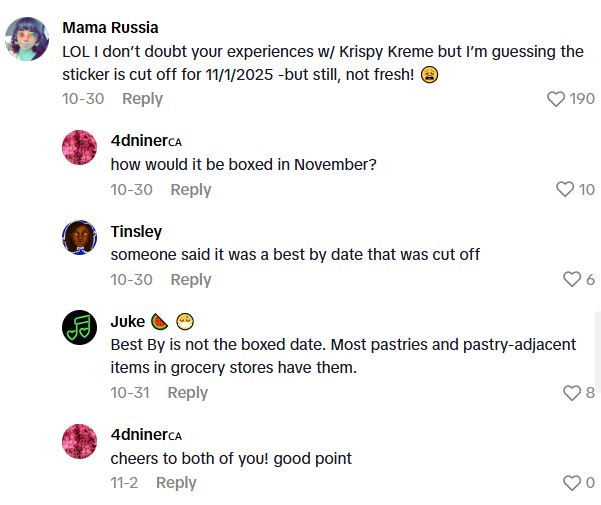Click the 190 likes count
The width and height of the screenshot is (601, 505).
click(581, 99)
